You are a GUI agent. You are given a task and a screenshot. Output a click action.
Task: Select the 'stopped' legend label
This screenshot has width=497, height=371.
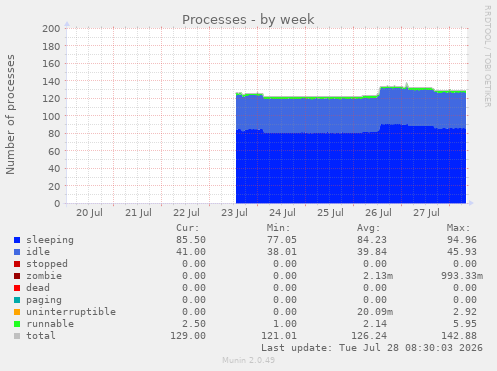click(47, 264)
